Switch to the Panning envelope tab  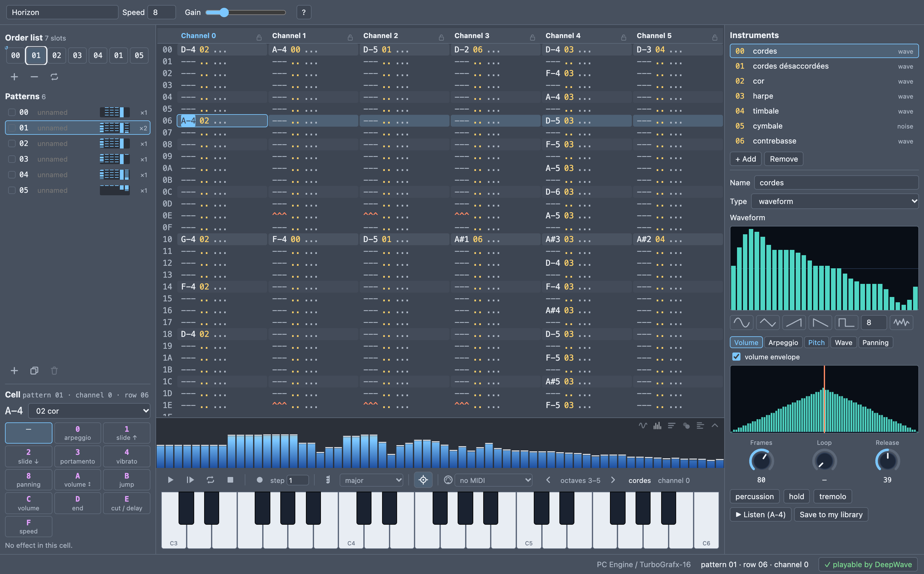[875, 343]
